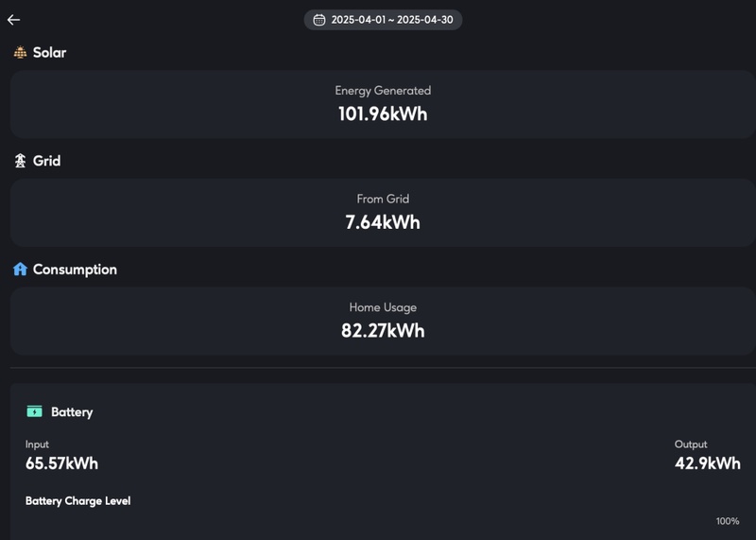Select the Consumption section heading
Viewport: 756px width, 540px height.
click(75, 270)
